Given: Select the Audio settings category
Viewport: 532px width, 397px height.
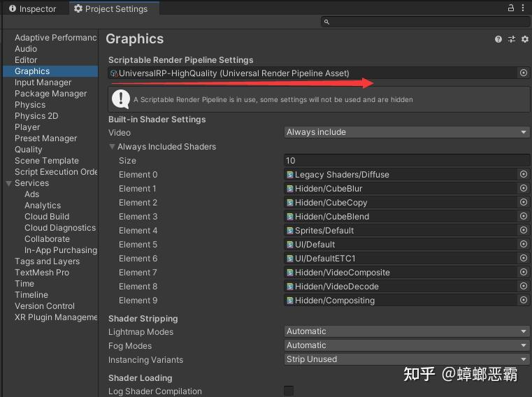Looking at the screenshot, I should 26,49.
